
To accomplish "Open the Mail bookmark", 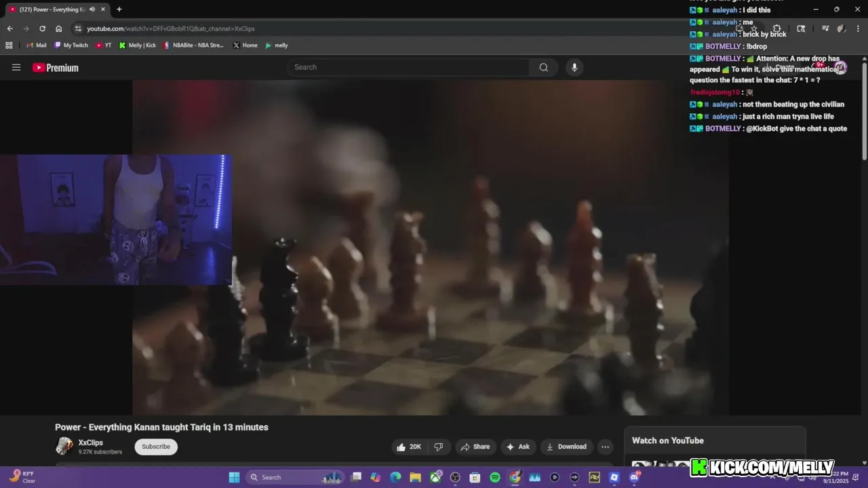I will (x=37, y=45).
